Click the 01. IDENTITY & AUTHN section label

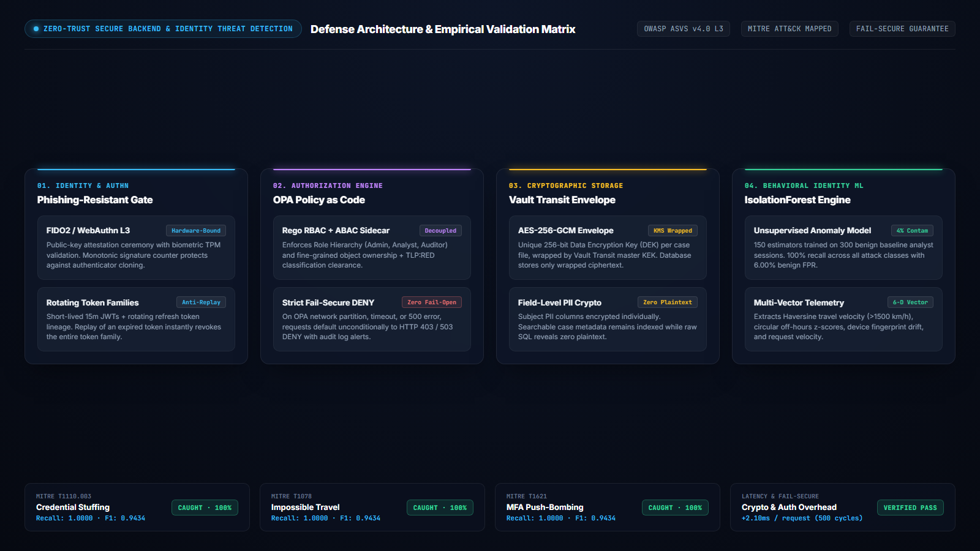coord(83,186)
